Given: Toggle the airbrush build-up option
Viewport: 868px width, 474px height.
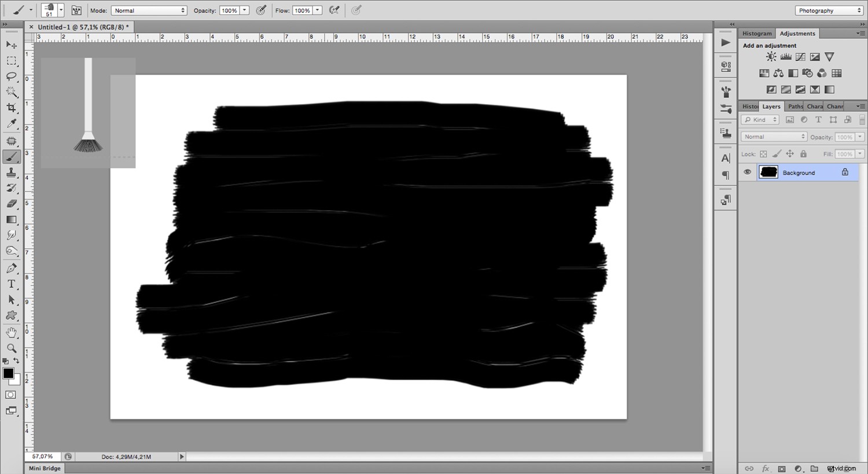Looking at the screenshot, I should (334, 10).
